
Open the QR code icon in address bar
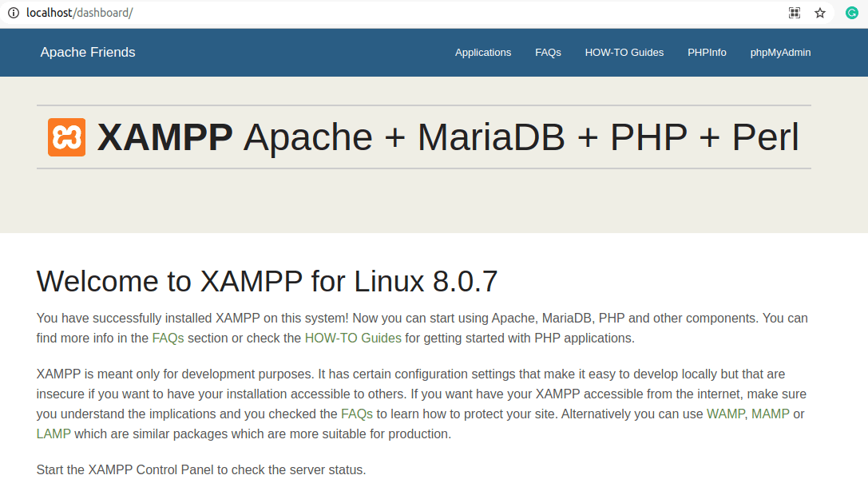click(794, 13)
